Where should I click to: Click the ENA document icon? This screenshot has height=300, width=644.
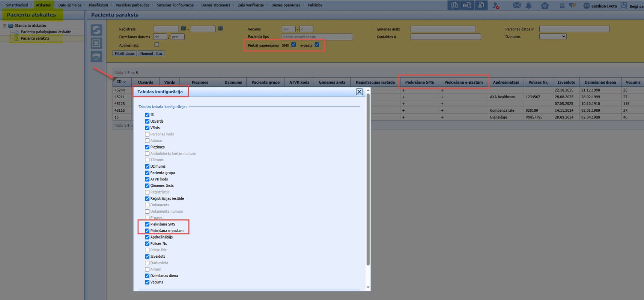tap(467, 5)
